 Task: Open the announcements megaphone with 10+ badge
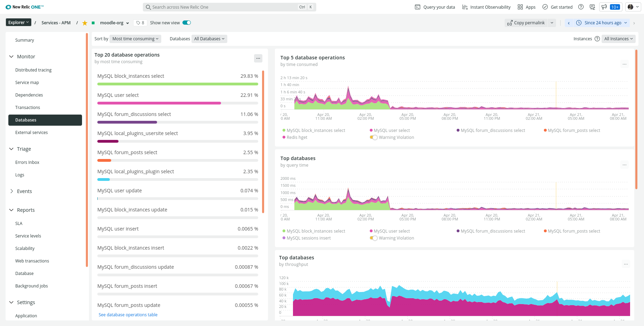coord(611,7)
